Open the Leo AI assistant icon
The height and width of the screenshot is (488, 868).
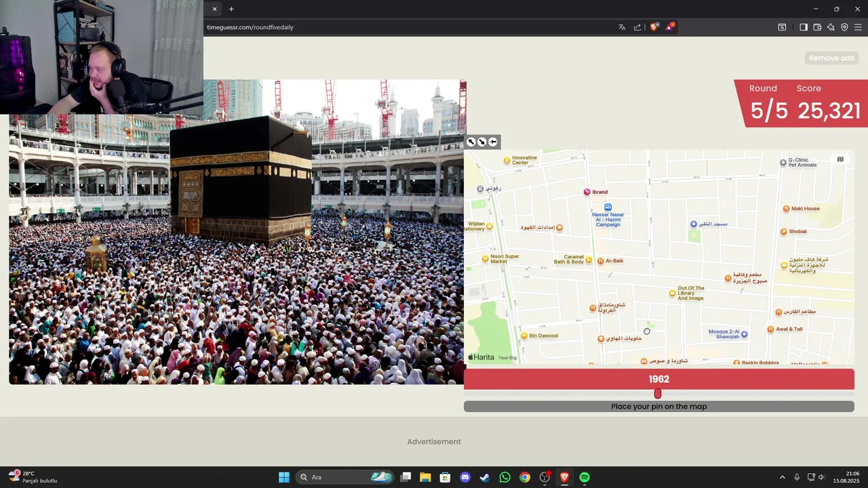point(831,27)
